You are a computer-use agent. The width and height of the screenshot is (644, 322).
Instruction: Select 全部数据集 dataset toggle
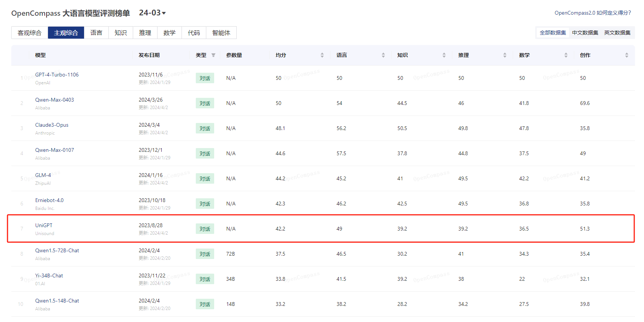tap(552, 33)
